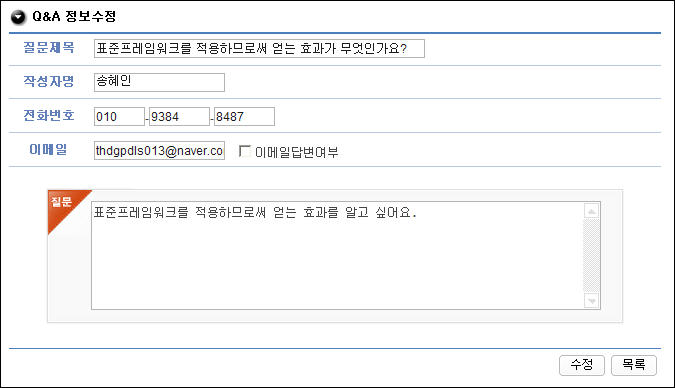Click the 이메일답변여부 label text

tap(297, 152)
